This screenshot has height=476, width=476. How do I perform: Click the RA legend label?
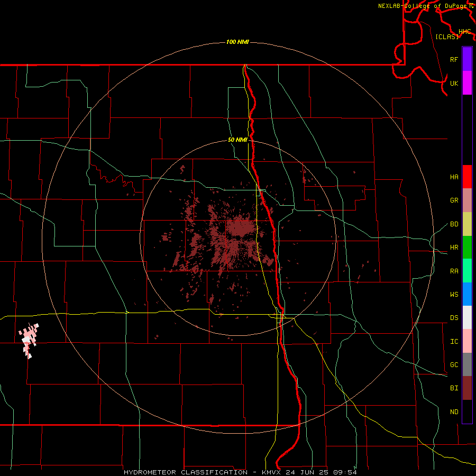pyautogui.click(x=454, y=271)
